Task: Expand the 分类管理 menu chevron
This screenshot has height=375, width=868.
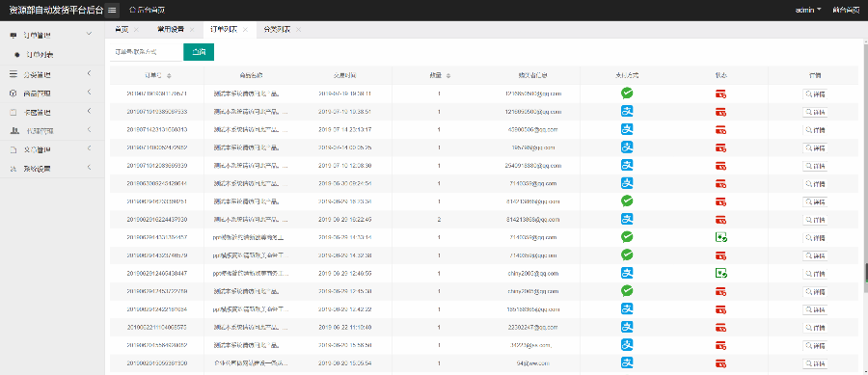Action: pyautogui.click(x=89, y=73)
